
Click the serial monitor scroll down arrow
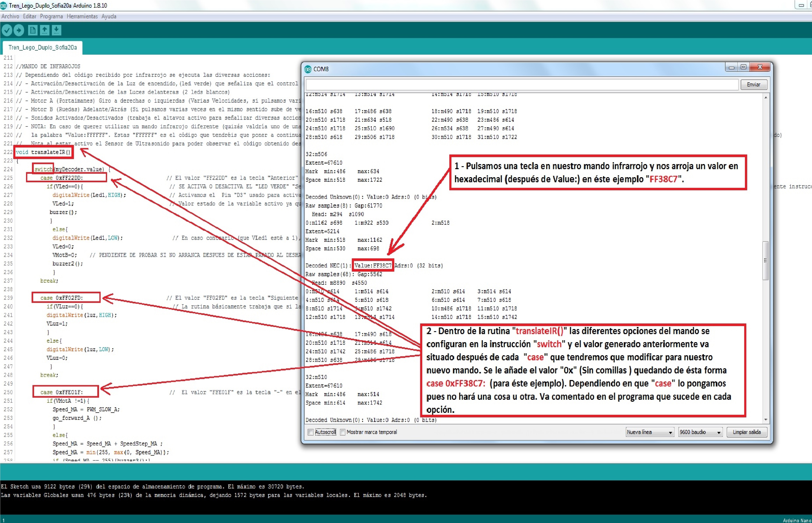tap(765, 420)
